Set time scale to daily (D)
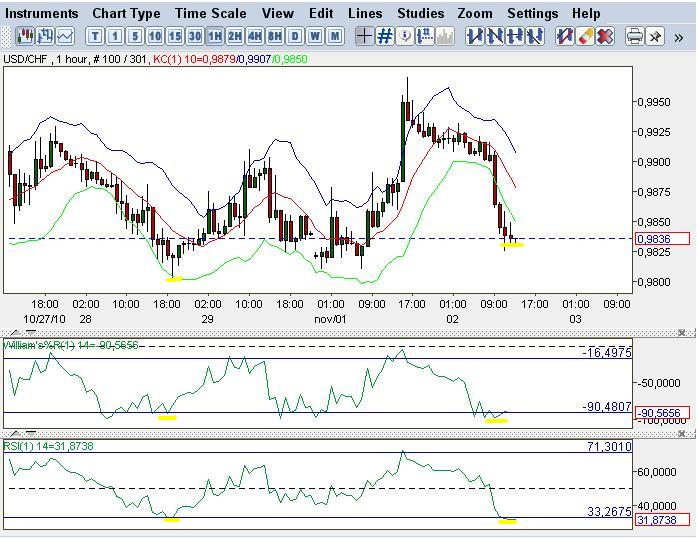 pyautogui.click(x=295, y=36)
